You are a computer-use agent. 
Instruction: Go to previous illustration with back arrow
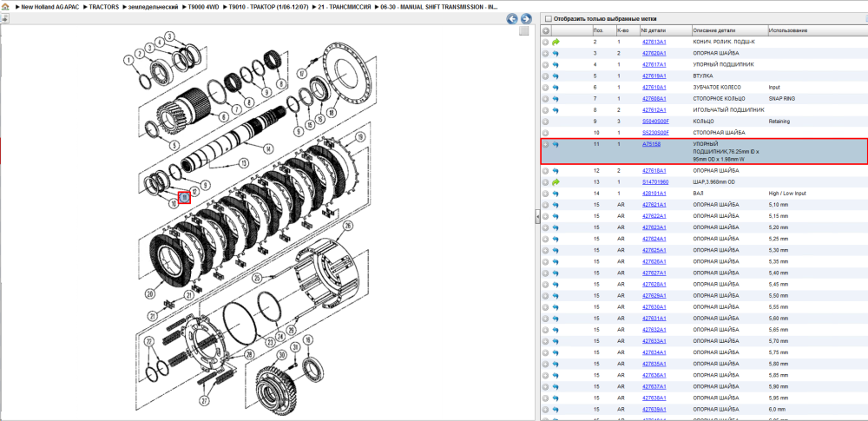[x=513, y=19]
